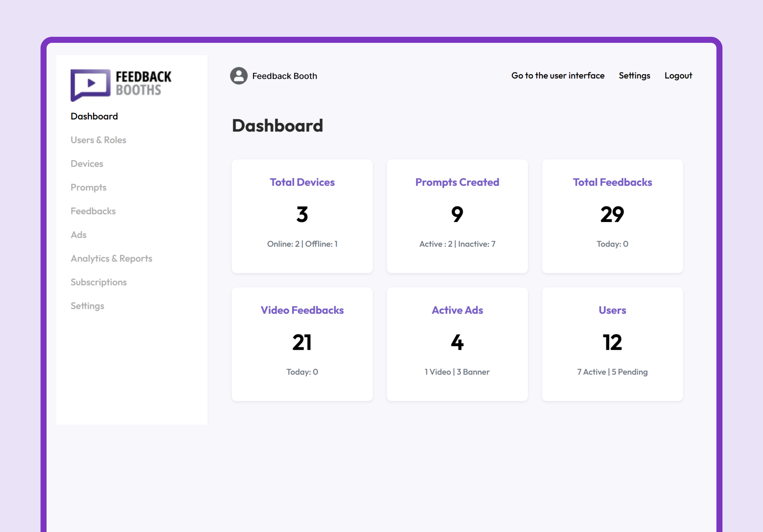Click 'Today: 0' under Video Feedbacks

tap(302, 372)
